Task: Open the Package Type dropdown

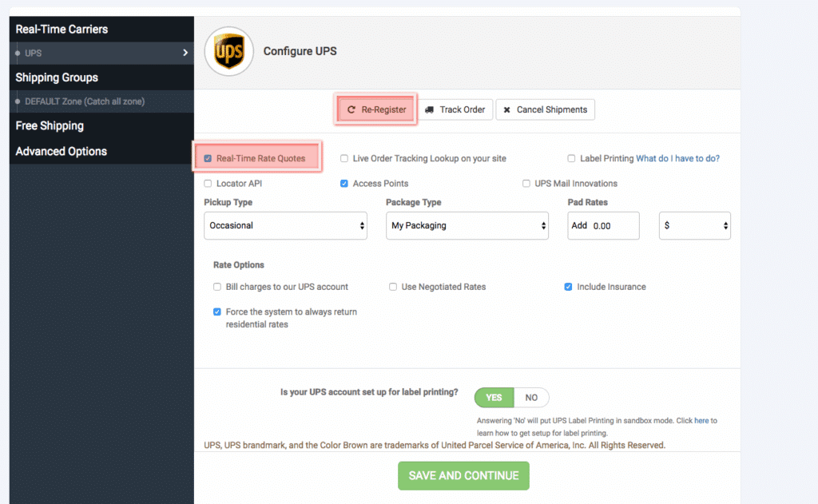Action: [467, 225]
